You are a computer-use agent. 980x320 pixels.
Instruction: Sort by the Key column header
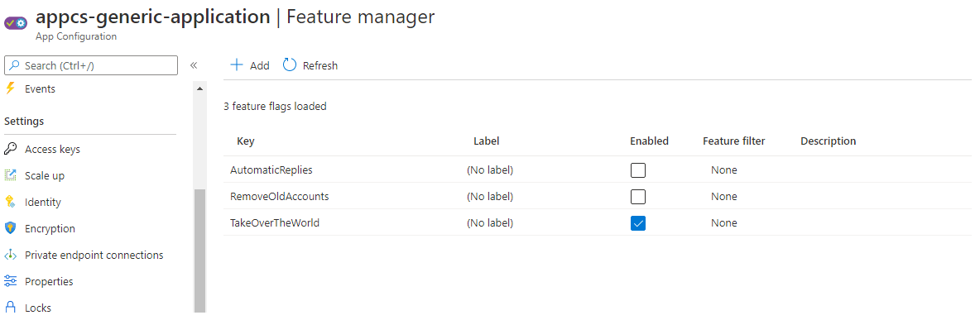[246, 141]
